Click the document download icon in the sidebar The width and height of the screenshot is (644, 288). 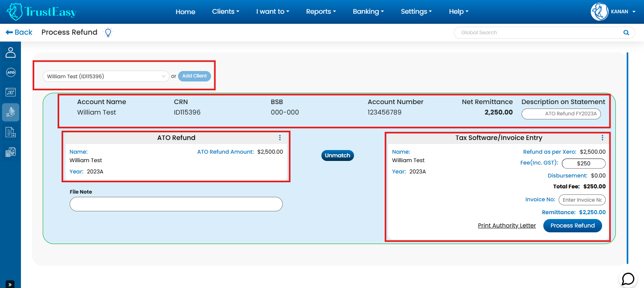click(10, 132)
